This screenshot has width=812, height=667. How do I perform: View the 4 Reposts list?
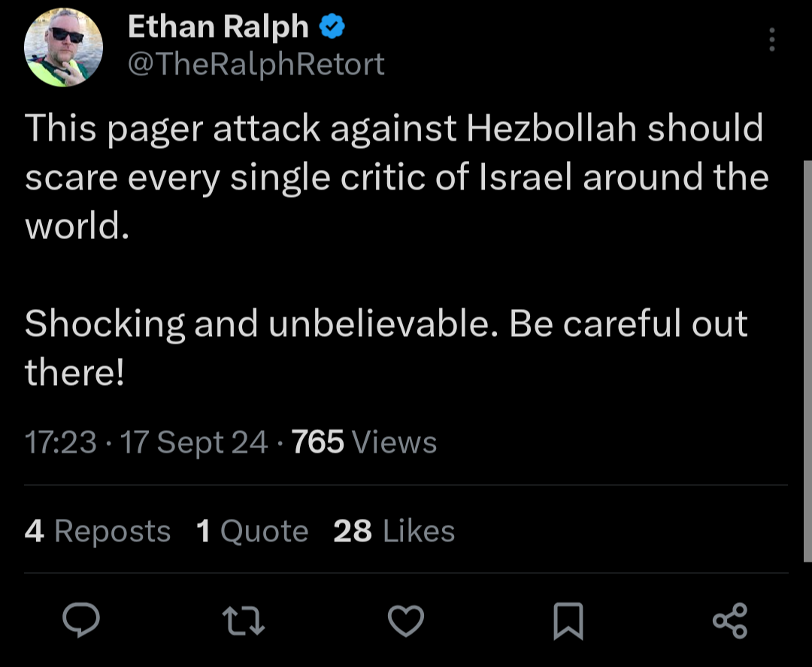pyautogui.click(x=97, y=531)
